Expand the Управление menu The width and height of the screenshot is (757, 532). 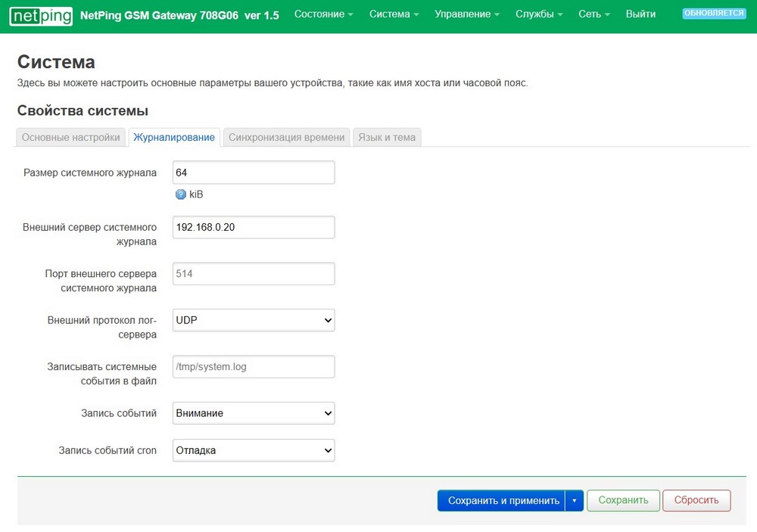click(467, 14)
